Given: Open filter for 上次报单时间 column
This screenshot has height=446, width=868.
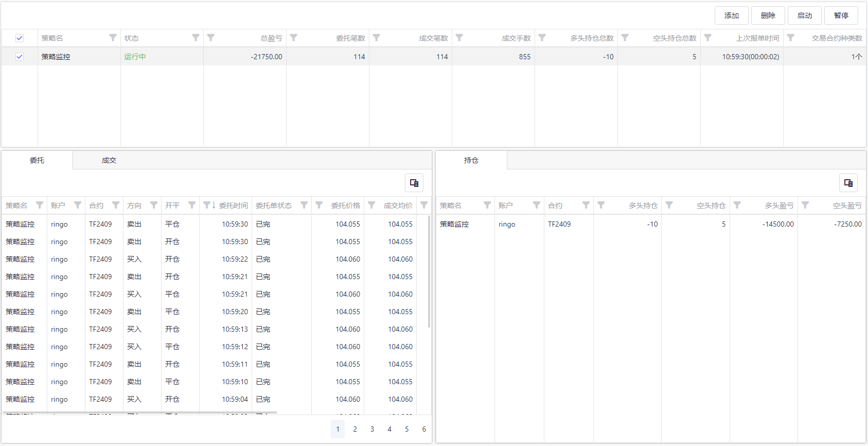Looking at the screenshot, I should 708,38.
